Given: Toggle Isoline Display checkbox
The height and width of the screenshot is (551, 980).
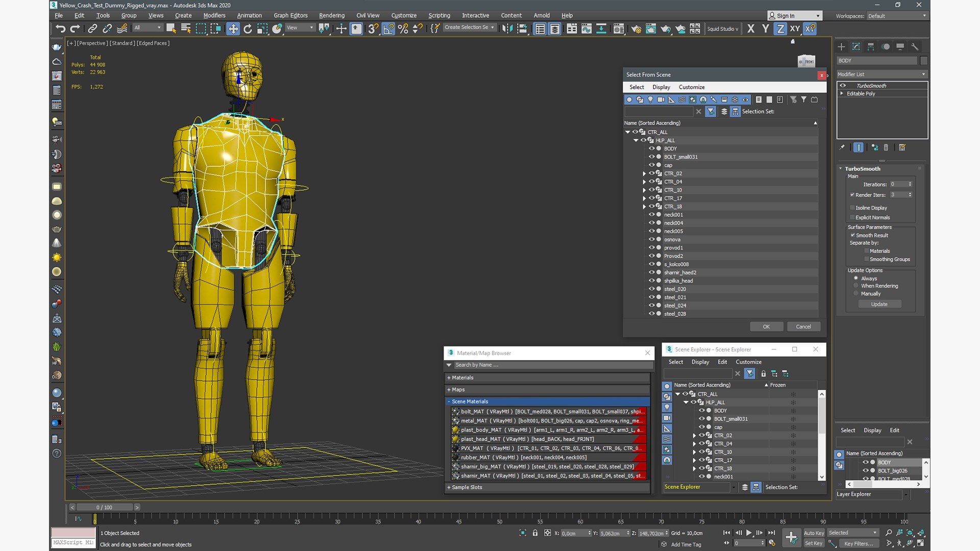Looking at the screenshot, I should pos(852,208).
